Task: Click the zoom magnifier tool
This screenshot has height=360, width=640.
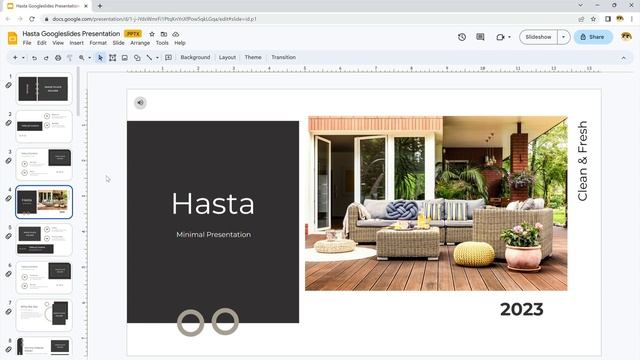Action: (82, 58)
